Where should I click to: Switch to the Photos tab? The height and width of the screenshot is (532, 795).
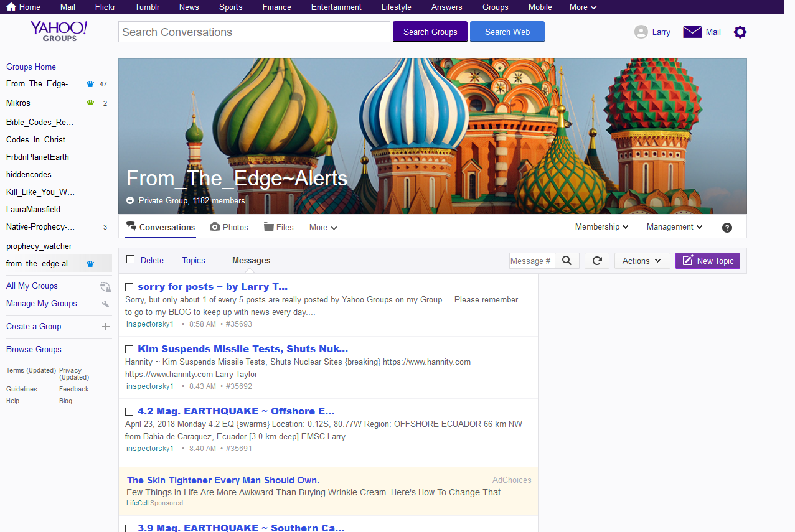click(229, 228)
